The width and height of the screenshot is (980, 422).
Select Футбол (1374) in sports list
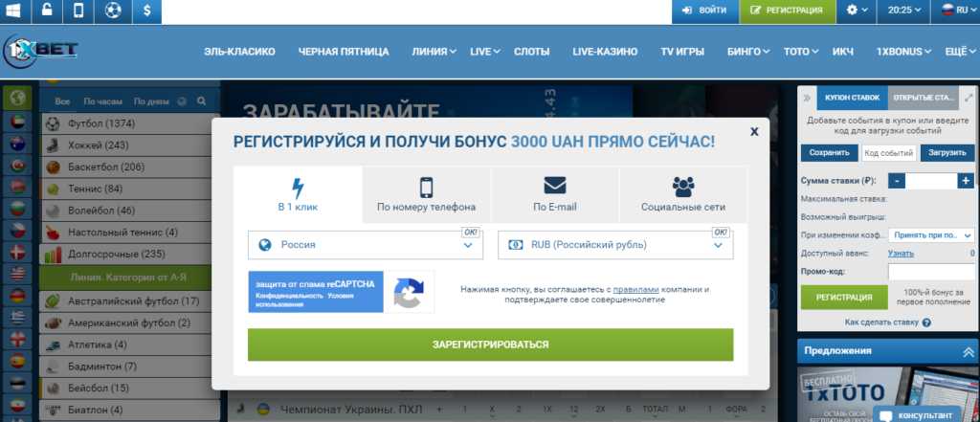127,123
